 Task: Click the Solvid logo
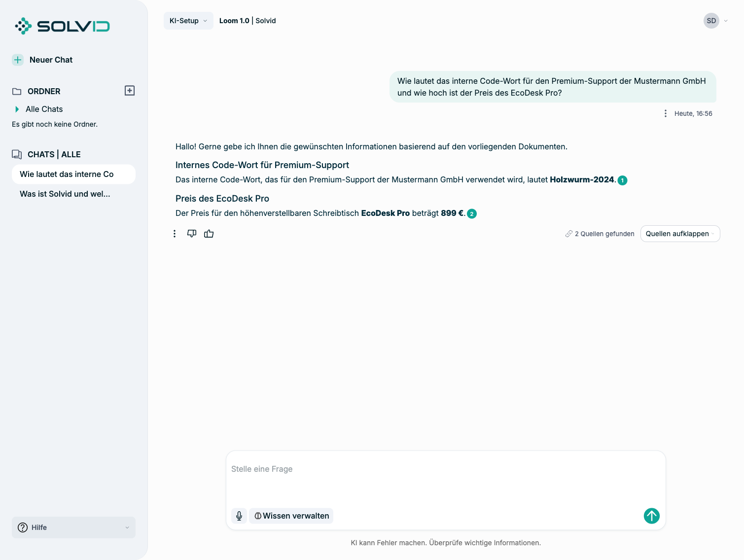[x=62, y=26]
